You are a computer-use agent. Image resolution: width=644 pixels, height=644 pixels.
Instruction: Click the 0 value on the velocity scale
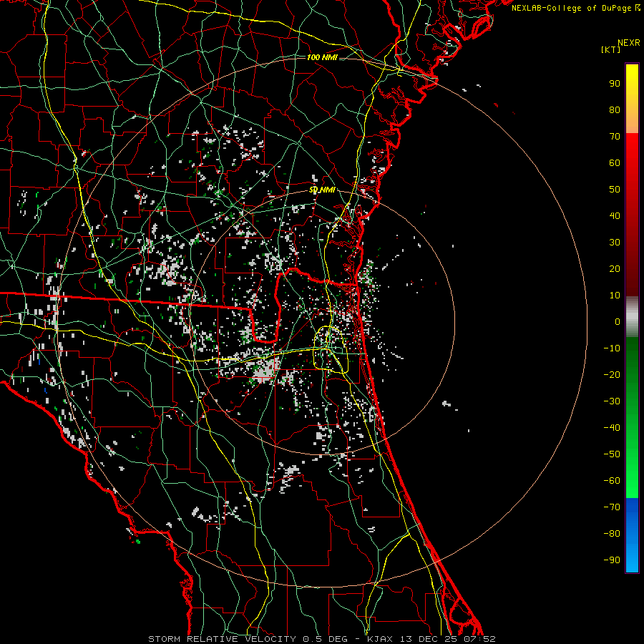coord(618,321)
